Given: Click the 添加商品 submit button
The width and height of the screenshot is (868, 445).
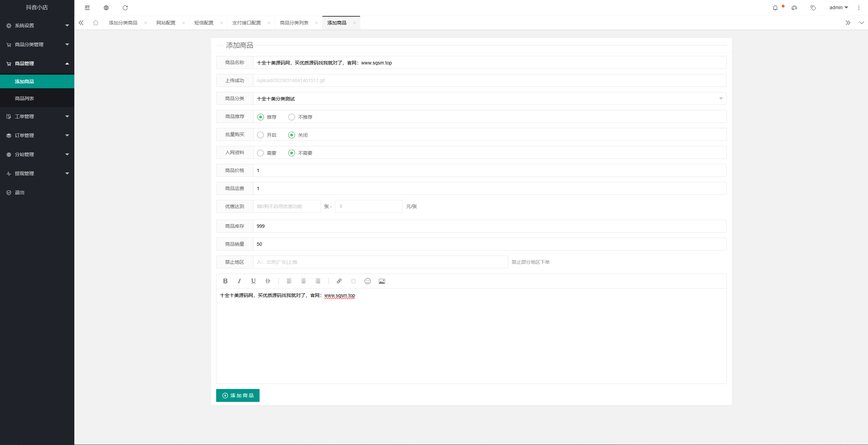Looking at the screenshot, I should 238,395.
